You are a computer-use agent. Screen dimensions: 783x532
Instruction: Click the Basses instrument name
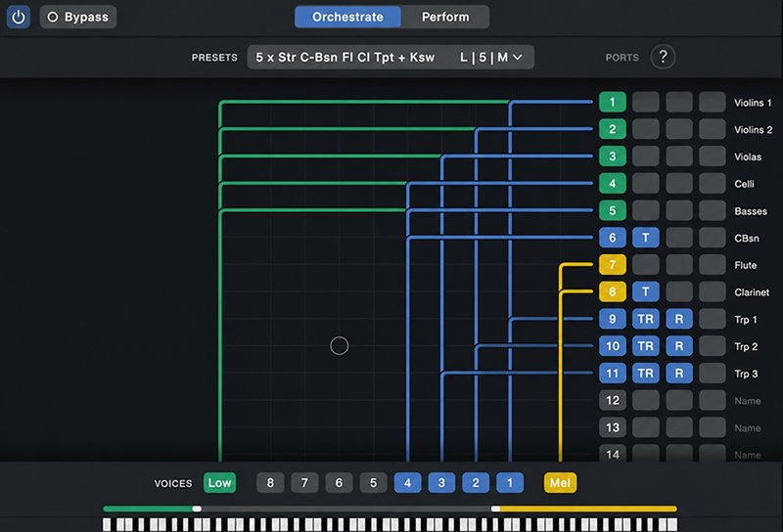coord(751,211)
